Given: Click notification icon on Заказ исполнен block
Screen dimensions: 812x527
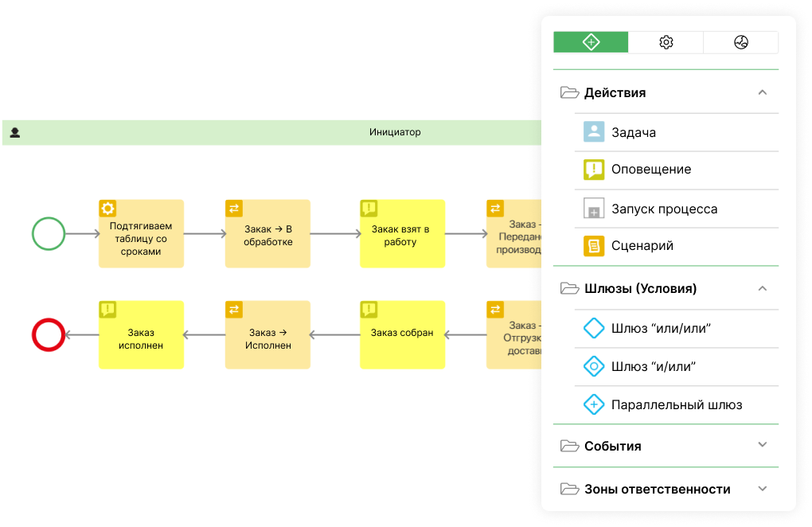Looking at the screenshot, I should 107,310.
